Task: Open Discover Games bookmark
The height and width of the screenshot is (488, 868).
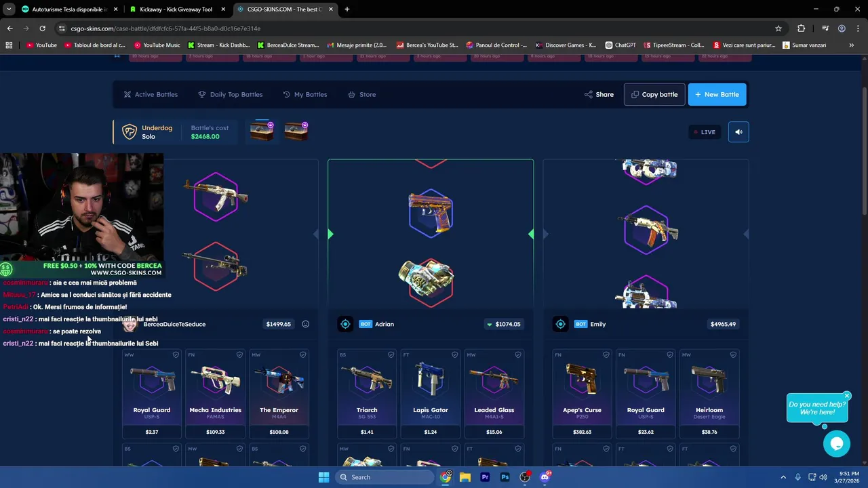Action: pyautogui.click(x=566, y=45)
